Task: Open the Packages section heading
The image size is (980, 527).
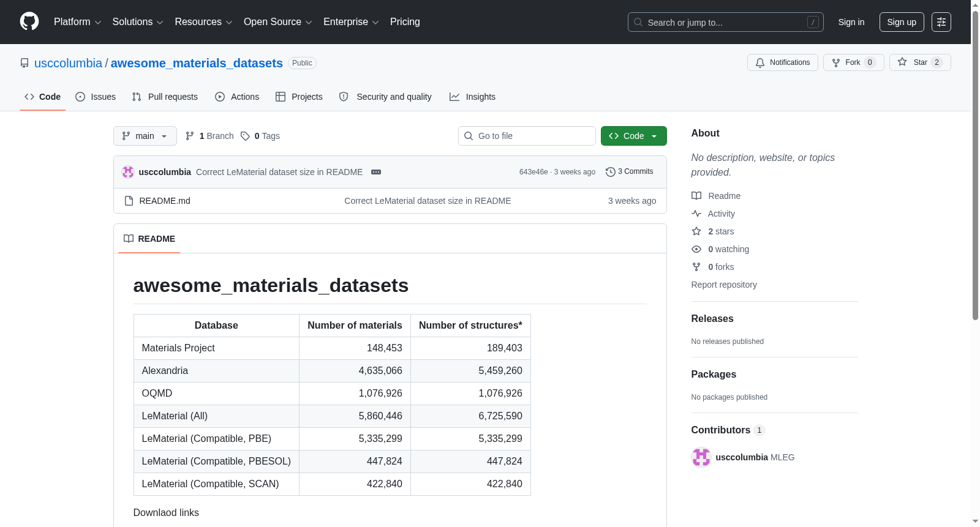Action: click(714, 374)
